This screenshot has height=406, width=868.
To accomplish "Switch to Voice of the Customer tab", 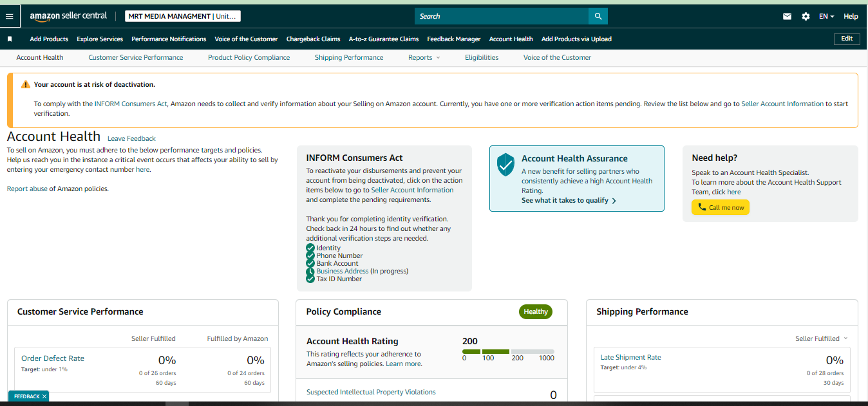I will point(557,57).
